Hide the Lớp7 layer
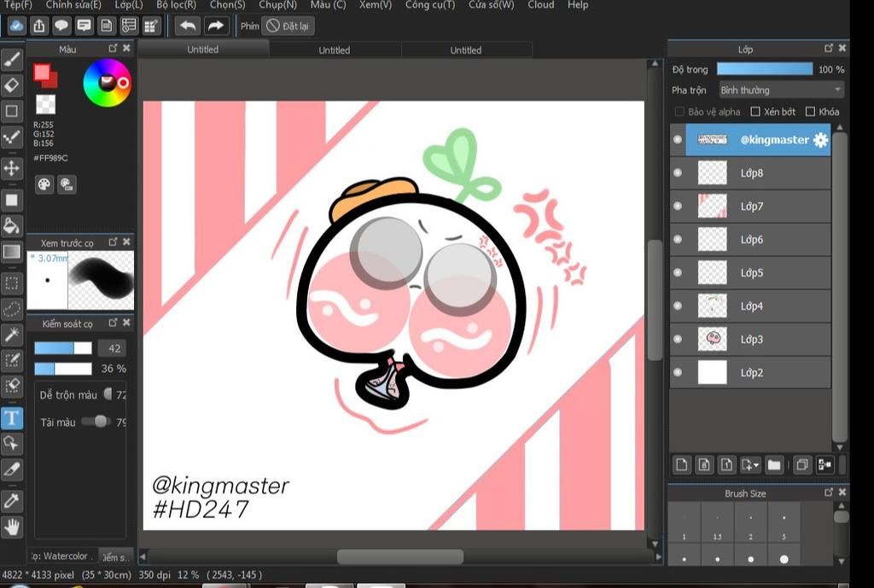Viewport: 874px width, 588px height. click(x=678, y=207)
